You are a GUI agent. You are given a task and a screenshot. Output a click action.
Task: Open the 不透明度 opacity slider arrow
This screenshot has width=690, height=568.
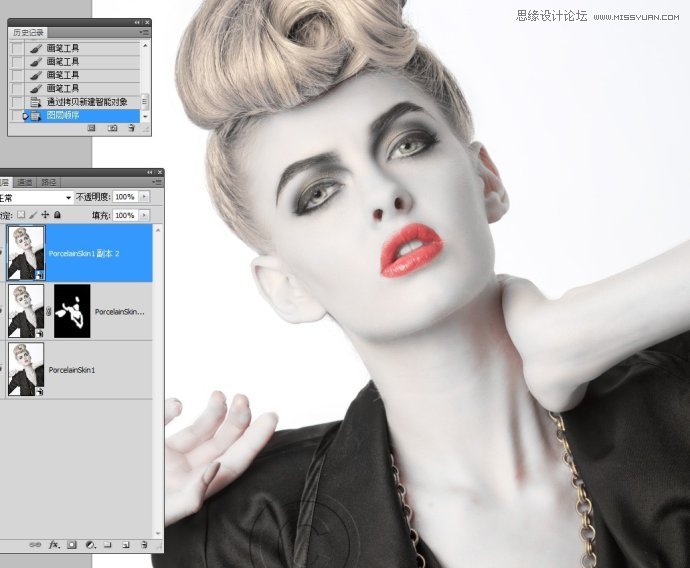click(144, 197)
